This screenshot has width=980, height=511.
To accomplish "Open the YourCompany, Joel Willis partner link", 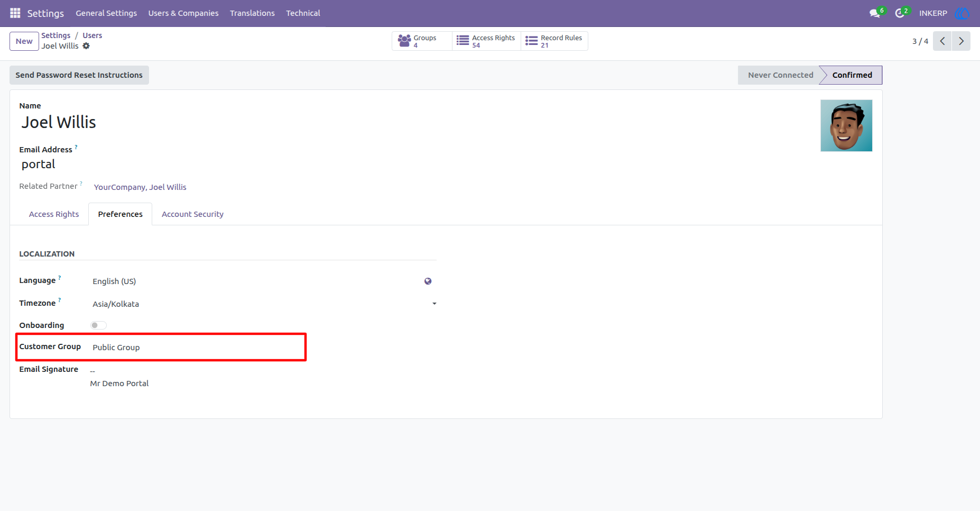I will [x=140, y=187].
